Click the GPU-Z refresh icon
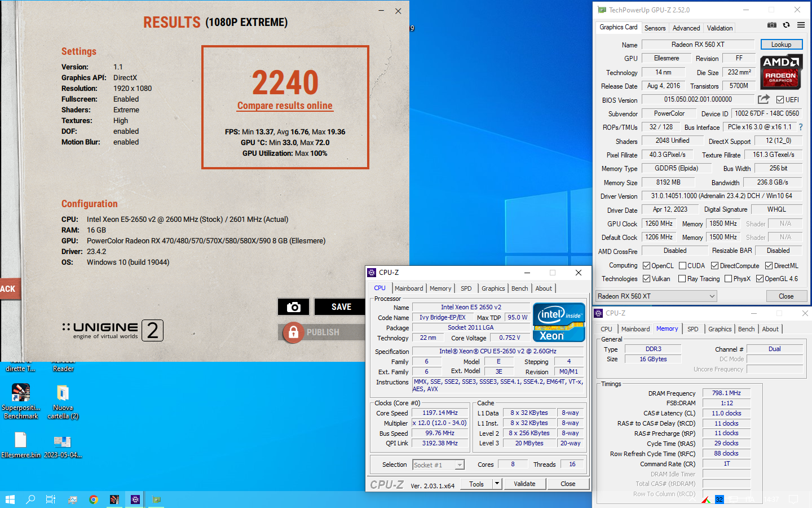Viewport: 812px width, 508px height. point(786,25)
